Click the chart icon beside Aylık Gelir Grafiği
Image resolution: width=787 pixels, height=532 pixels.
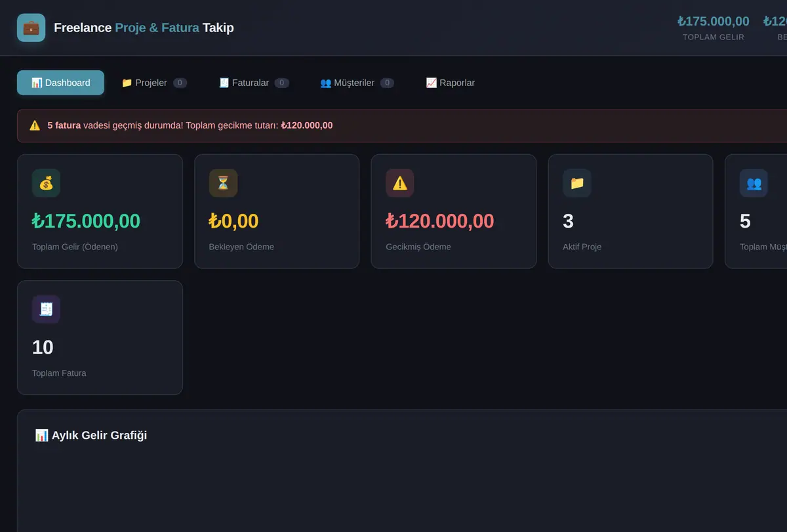(41, 435)
